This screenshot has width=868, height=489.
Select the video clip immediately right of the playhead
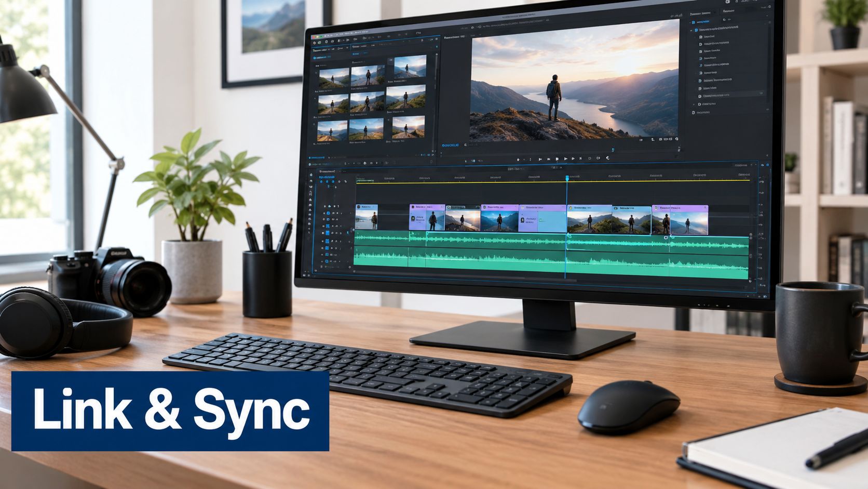(x=590, y=219)
